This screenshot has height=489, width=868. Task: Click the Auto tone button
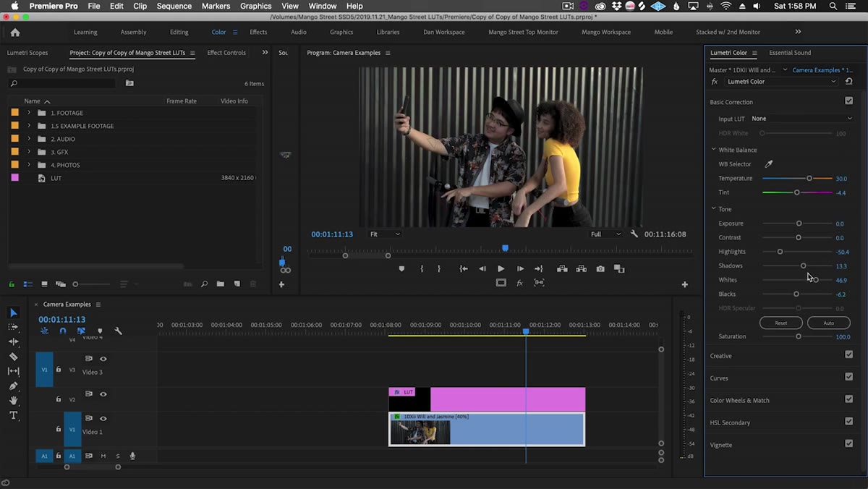pos(828,323)
